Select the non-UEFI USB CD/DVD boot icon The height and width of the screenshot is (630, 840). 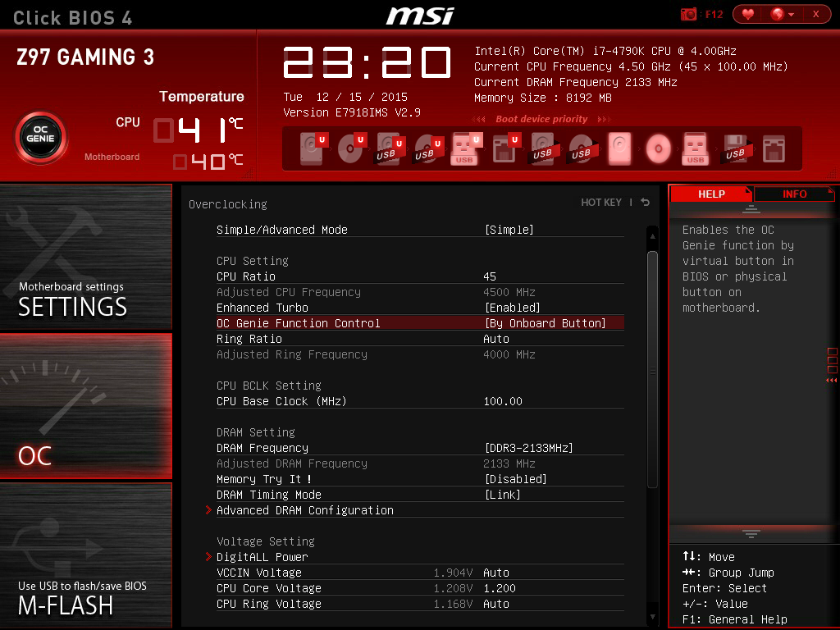[584, 148]
